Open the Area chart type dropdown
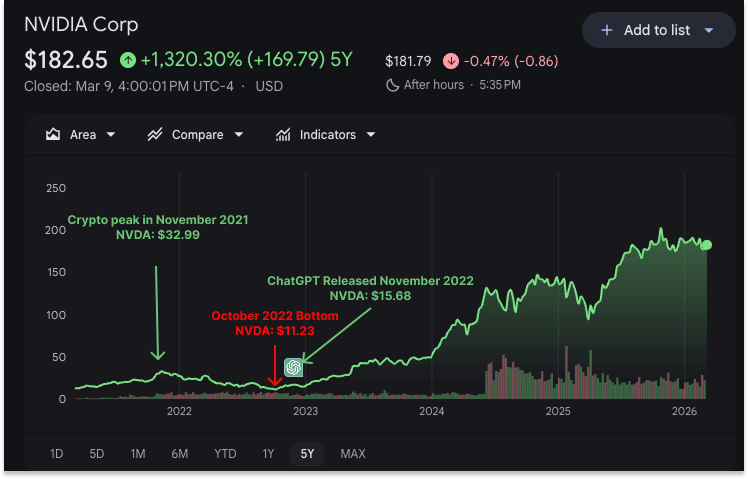Image resolution: width=748 pixels, height=479 pixels. tap(80, 135)
